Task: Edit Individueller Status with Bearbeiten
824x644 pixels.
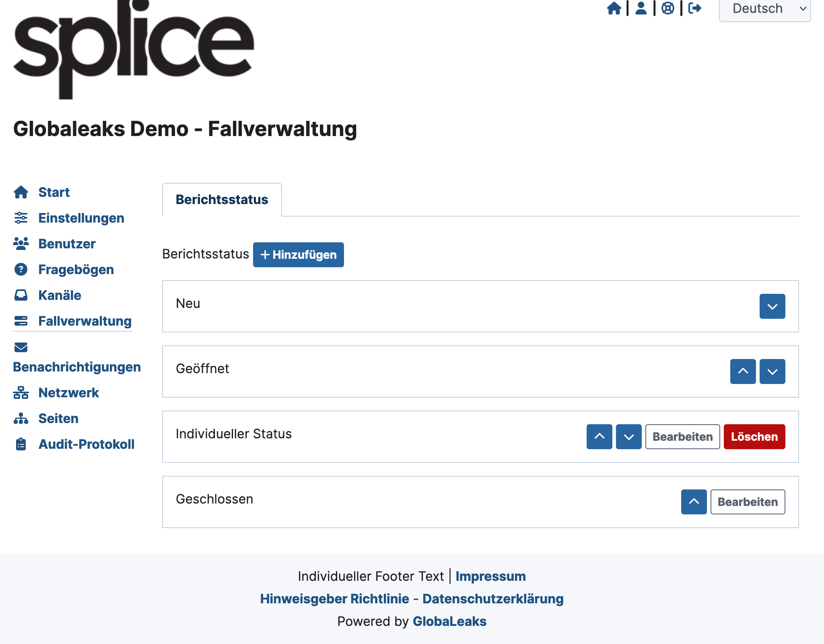Action: click(683, 437)
